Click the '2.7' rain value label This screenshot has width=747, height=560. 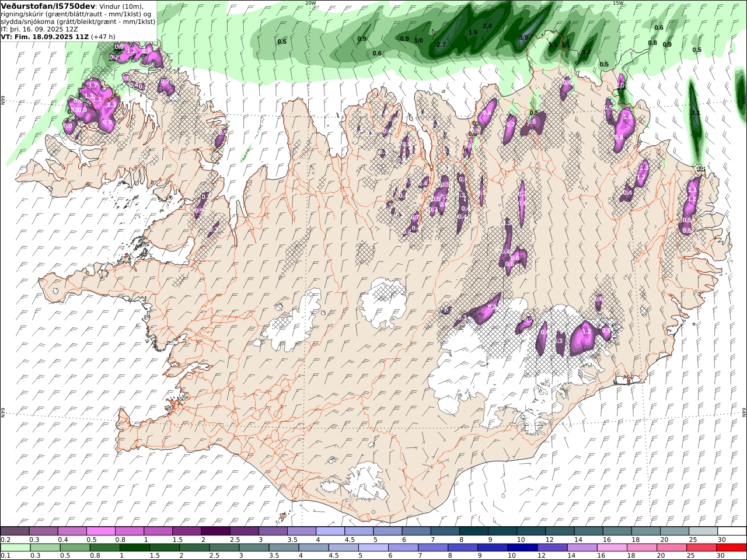coord(441,44)
